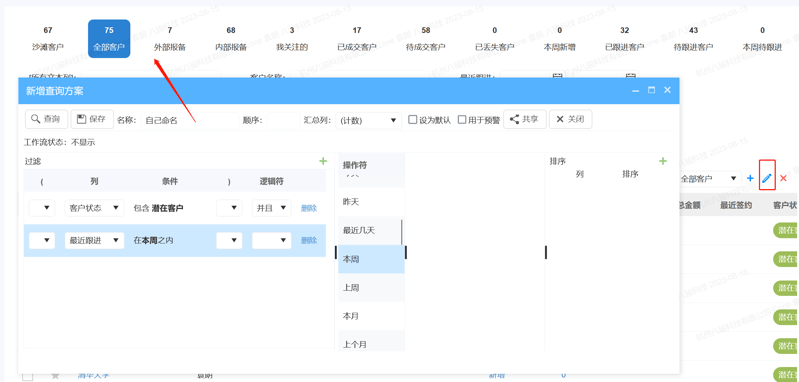Switch to 待跟进客户 tab
This screenshot has height=382, width=799.
click(694, 39)
